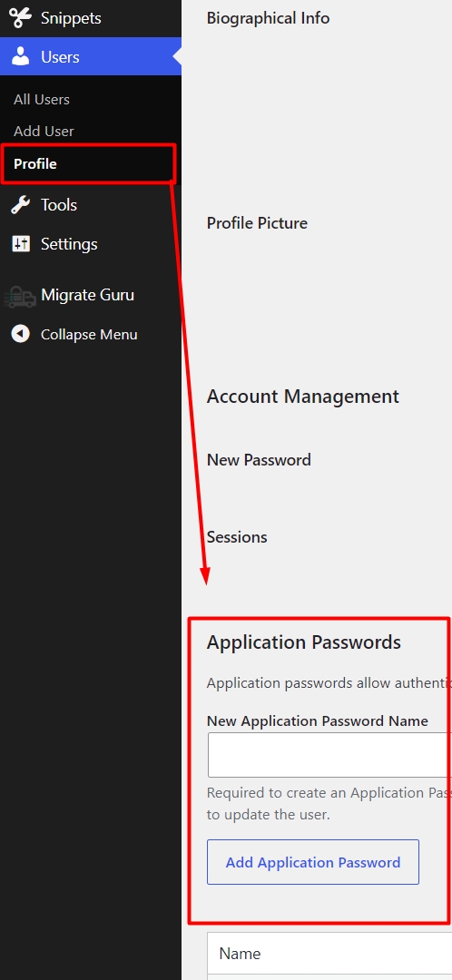Open Add User submenu item
The width and height of the screenshot is (452, 980).
coord(44,132)
